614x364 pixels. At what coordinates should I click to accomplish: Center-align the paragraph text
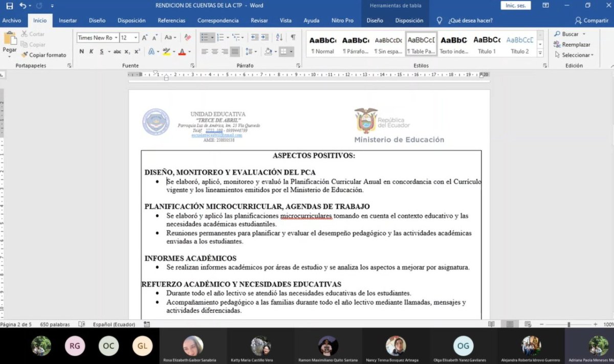point(215,52)
